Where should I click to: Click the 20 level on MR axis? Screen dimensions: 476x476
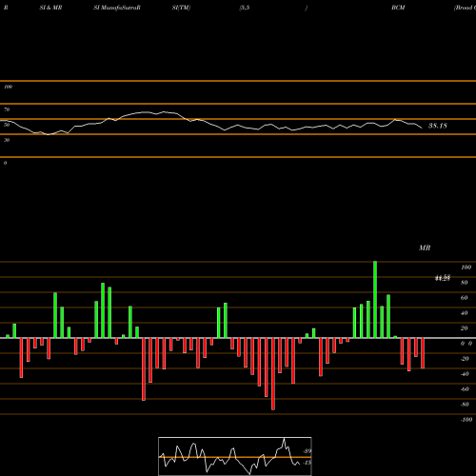[x=465, y=328]
